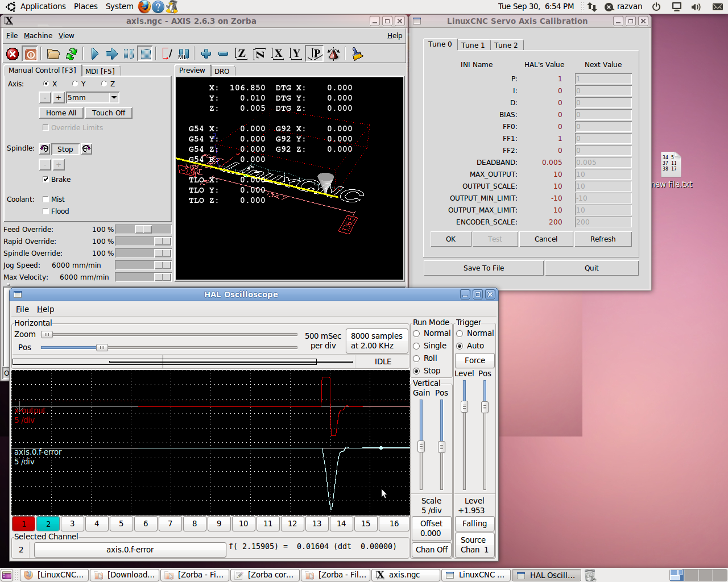Run the program with the play icon
728x582 pixels.
pyautogui.click(x=94, y=54)
